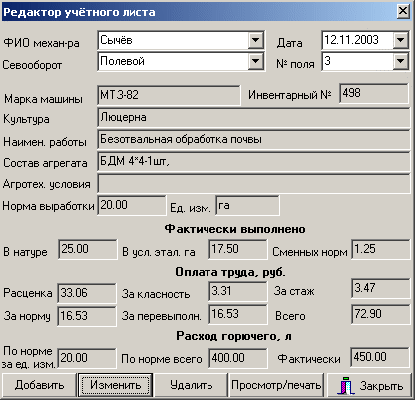
Task: Click the exit door icon on Закрыть button
Action: pyautogui.click(x=346, y=386)
